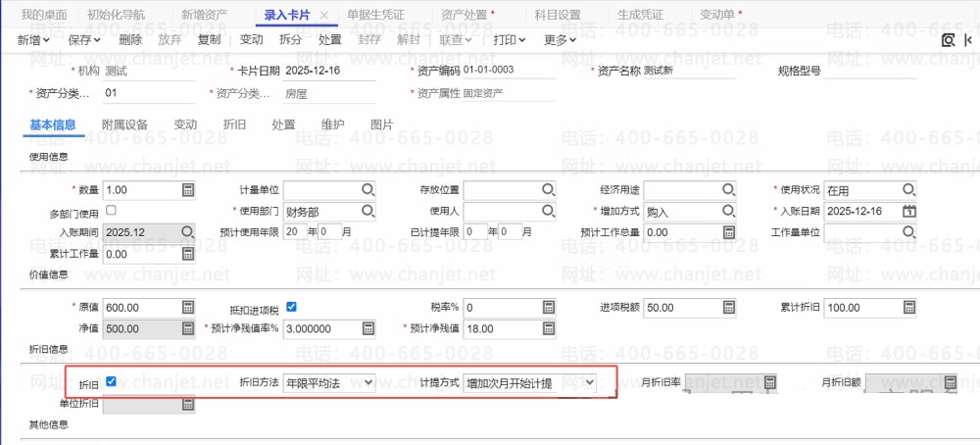Click search icon in 计量单位 field

point(367,190)
